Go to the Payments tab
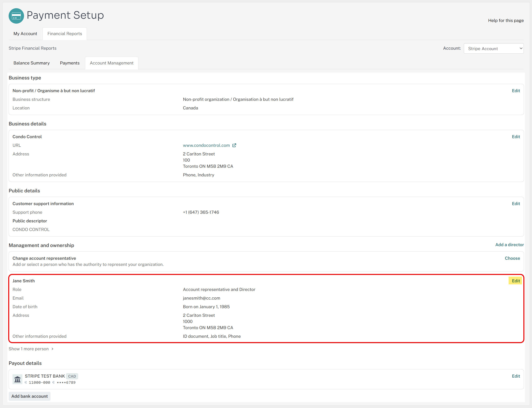532x408 pixels. (70, 63)
